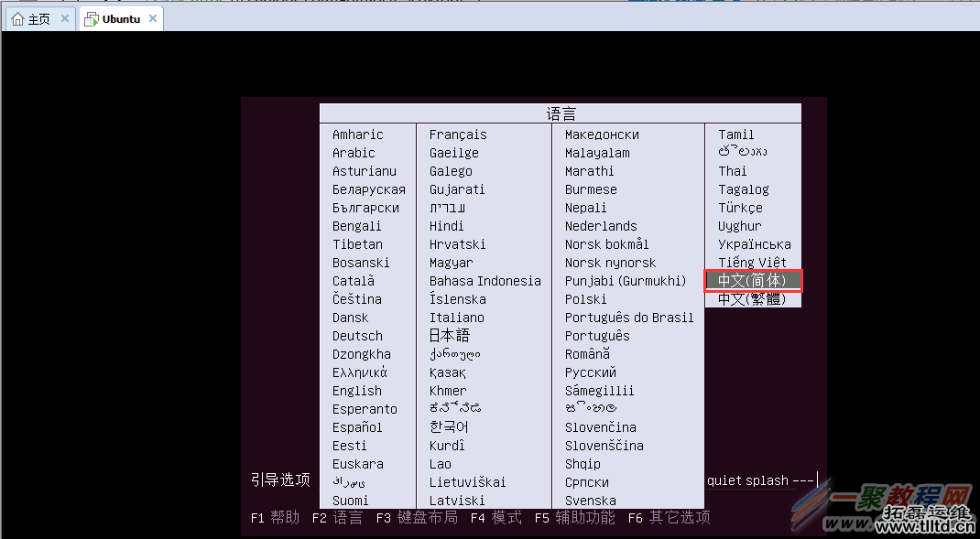Select 中文(繁體) as the language
This screenshot has width=980, height=539.
(x=753, y=299)
